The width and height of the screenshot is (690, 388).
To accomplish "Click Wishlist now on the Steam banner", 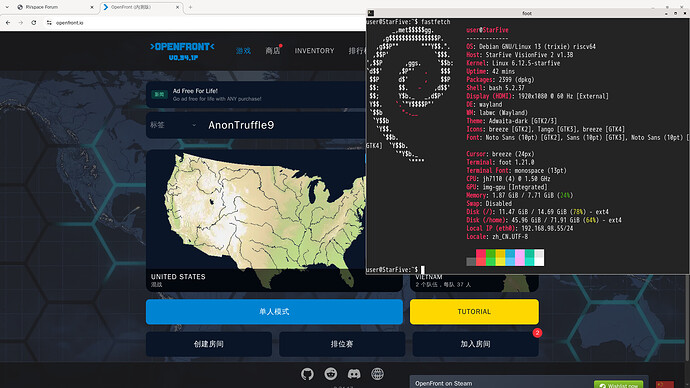I will click(x=618, y=385).
